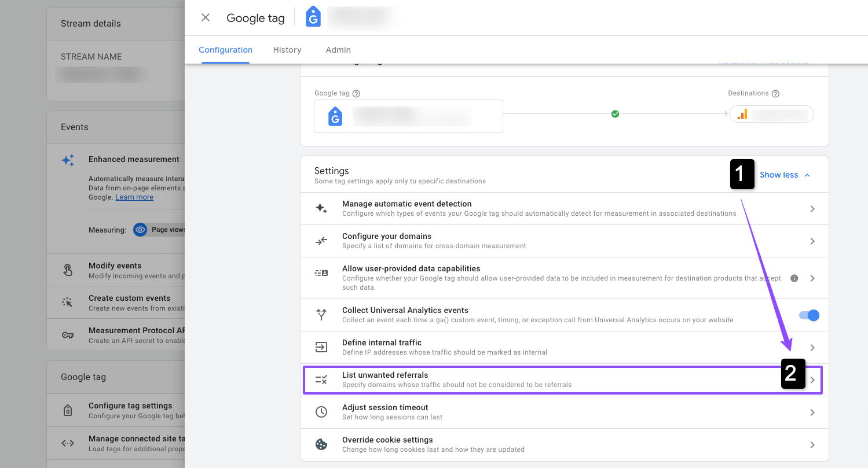Open Modify events in background page
This screenshot has width=868, height=468.
(116, 270)
